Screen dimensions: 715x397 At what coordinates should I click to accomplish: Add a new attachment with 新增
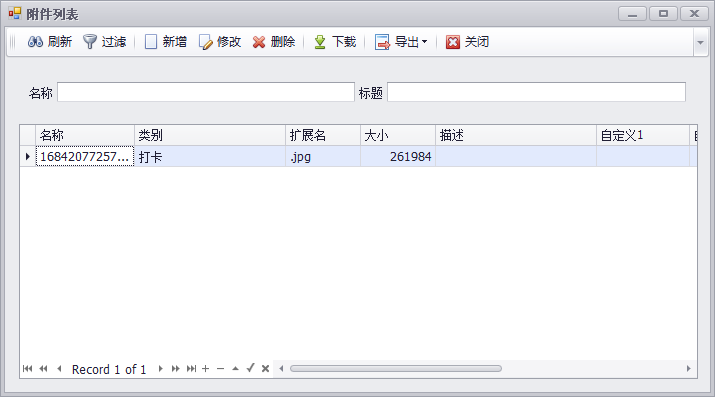[166, 42]
